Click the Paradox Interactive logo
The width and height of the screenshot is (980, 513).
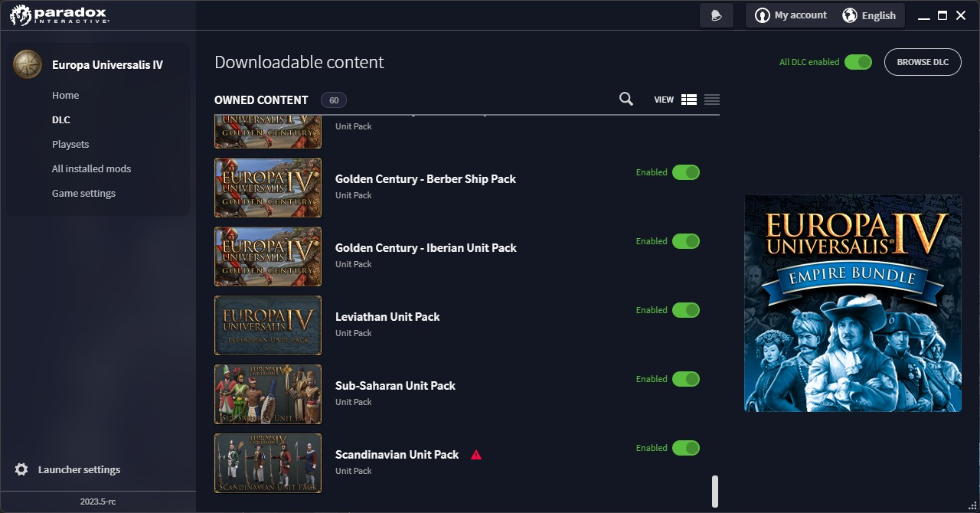(x=59, y=15)
